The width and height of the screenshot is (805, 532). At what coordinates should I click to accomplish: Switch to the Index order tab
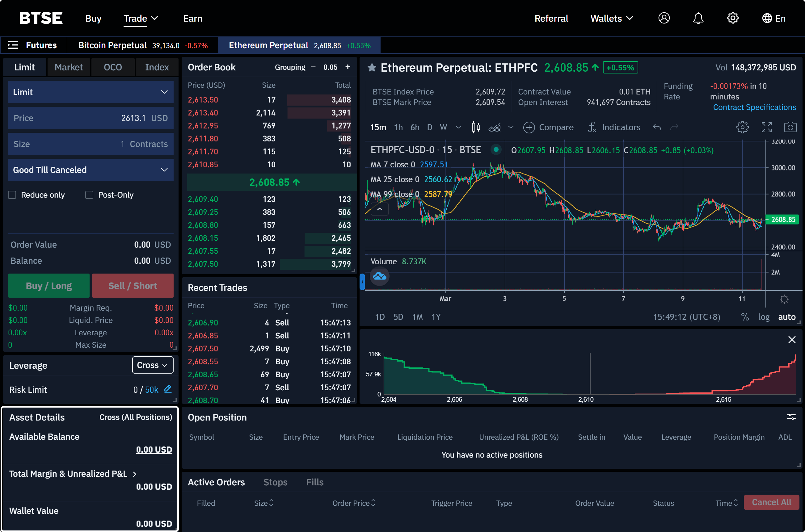157,67
